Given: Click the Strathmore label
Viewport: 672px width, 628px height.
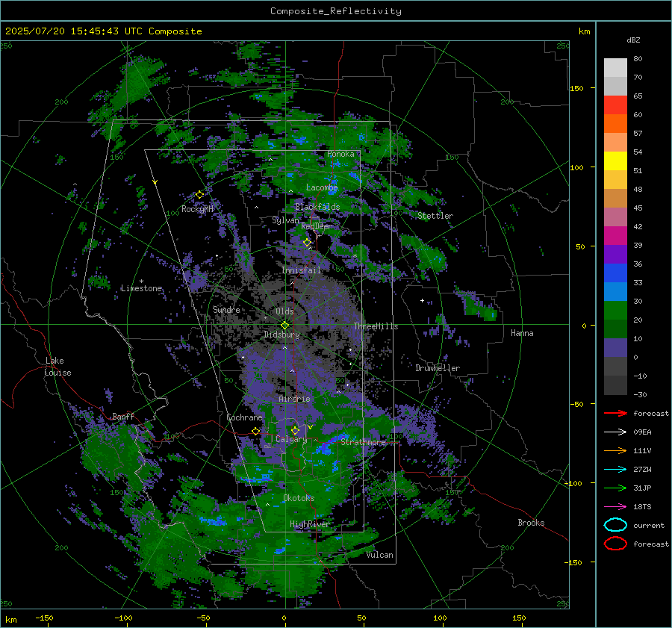Looking at the screenshot, I should 364,442.
